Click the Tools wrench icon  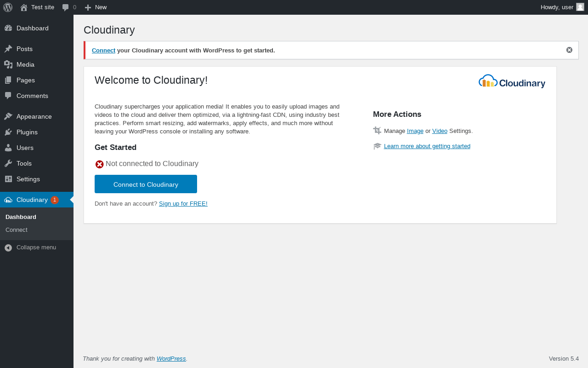8,163
